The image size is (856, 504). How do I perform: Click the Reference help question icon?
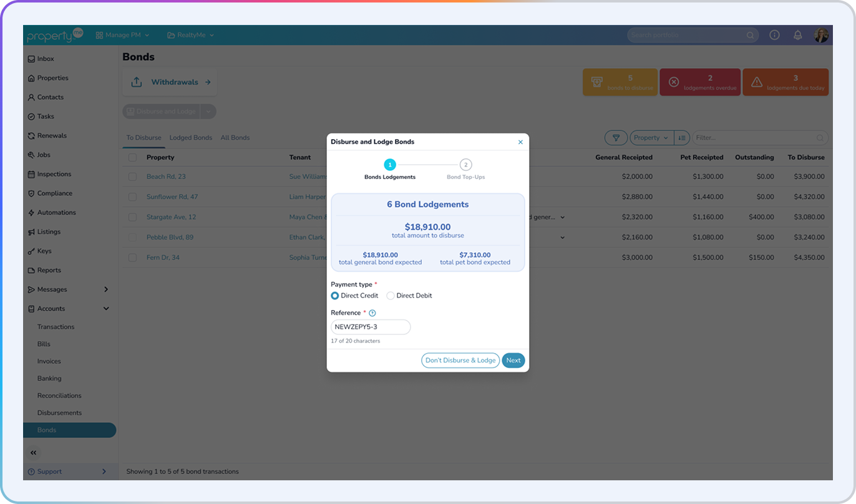pyautogui.click(x=372, y=313)
